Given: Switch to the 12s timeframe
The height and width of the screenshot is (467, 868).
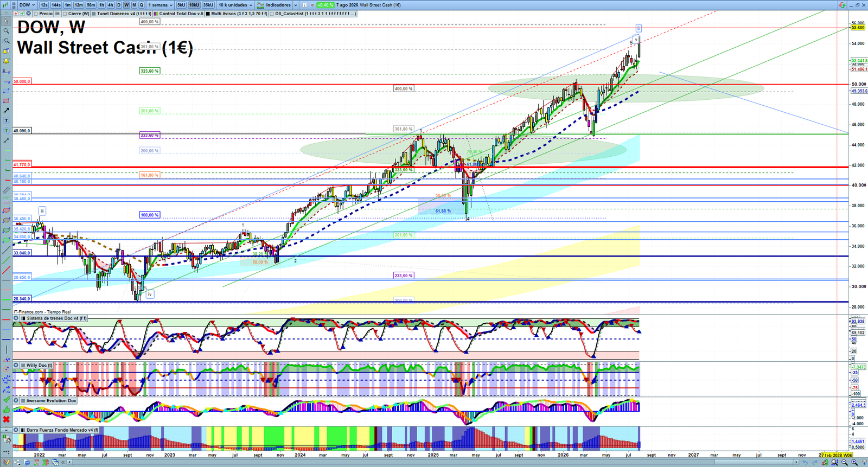Looking at the screenshot, I should 44,5.
